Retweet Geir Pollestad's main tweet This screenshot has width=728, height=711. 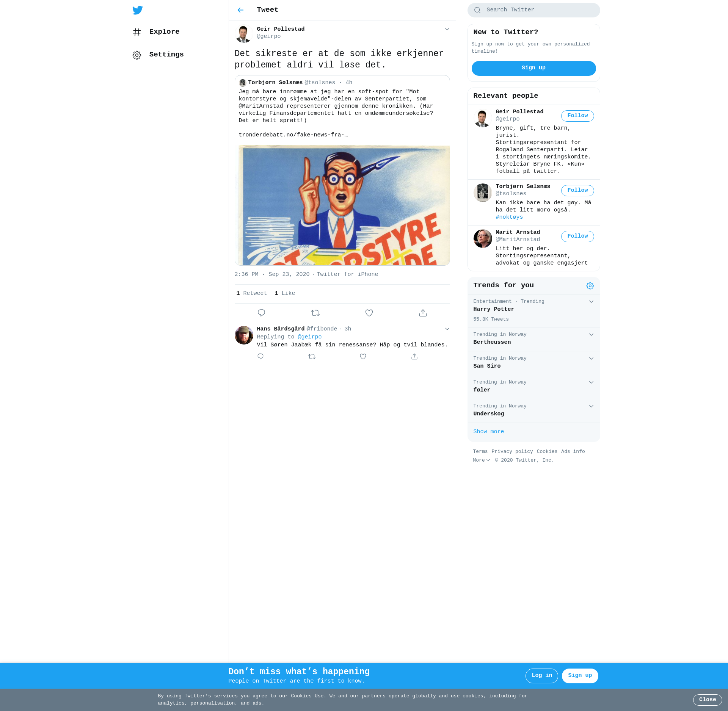pyautogui.click(x=315, y=313)
